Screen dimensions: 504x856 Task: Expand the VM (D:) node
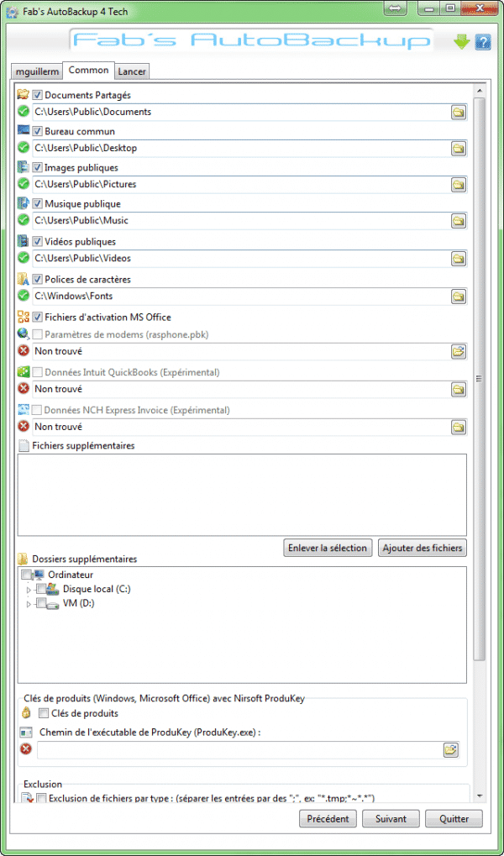29,604
